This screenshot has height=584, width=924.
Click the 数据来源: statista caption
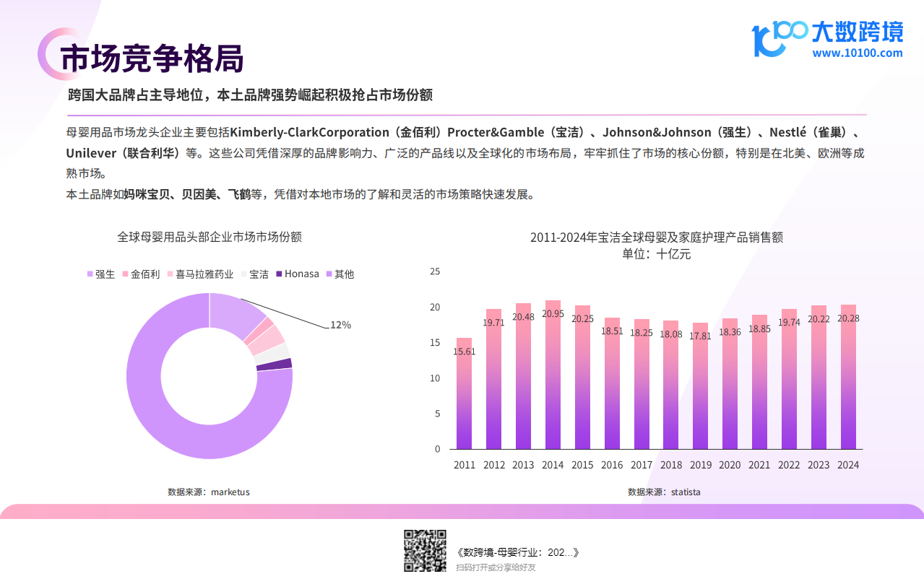pyautogui.click(x=664, y=492)
